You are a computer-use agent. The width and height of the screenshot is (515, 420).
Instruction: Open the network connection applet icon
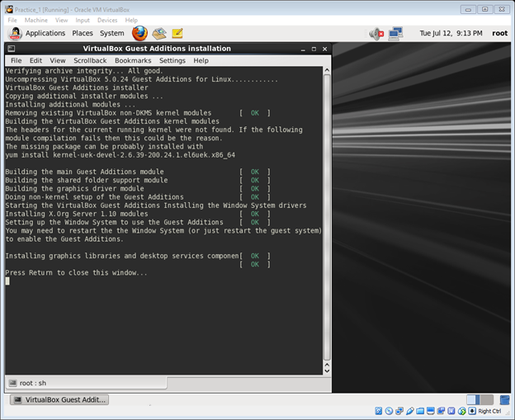tap(395, 34)
